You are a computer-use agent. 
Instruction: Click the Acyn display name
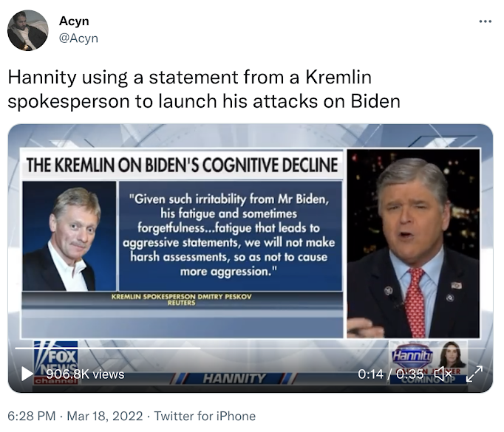(74, 21)
